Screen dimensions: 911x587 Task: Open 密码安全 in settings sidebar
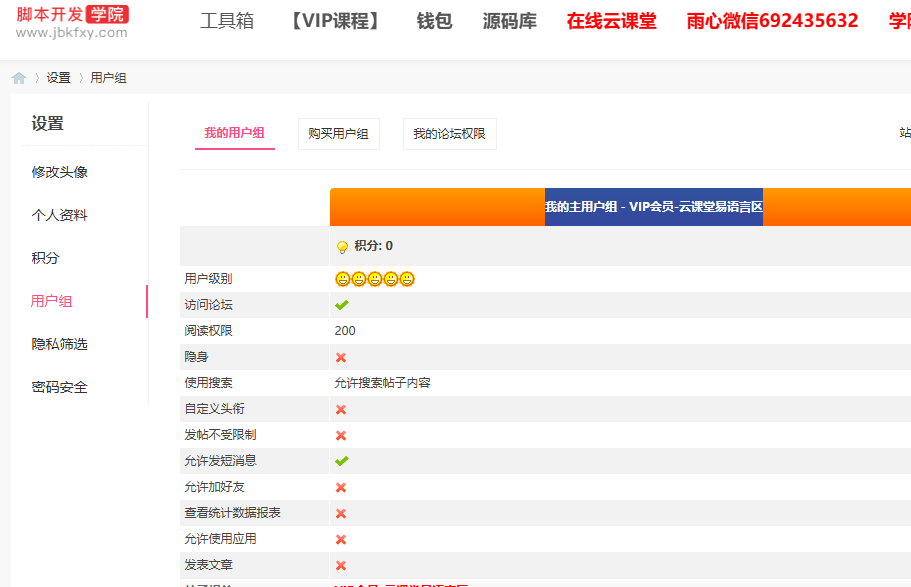59,387
